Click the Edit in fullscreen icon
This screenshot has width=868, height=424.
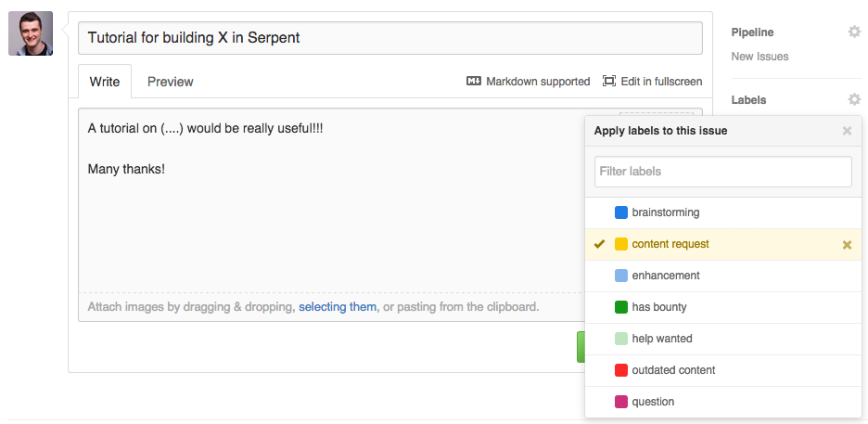click(609, 82)
